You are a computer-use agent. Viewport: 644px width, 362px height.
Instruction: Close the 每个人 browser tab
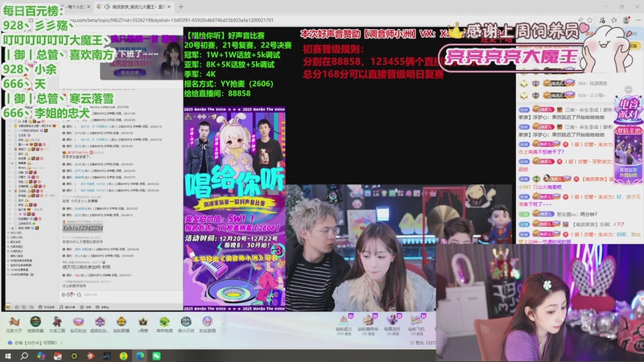pyautogui.click(x=89, y=7)
